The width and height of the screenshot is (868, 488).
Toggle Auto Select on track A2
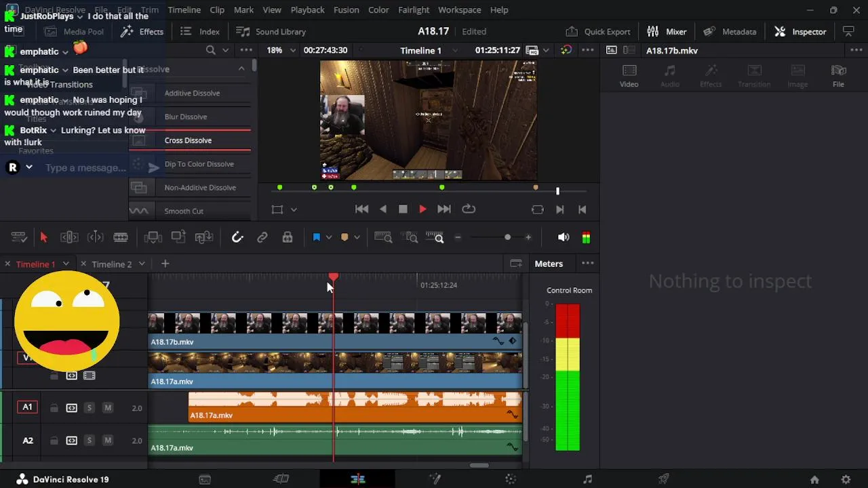(x=72, y=441)
